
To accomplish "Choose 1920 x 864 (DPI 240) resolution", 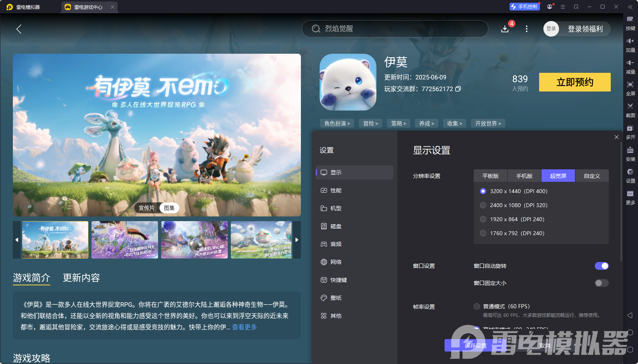I will click(x=483, y=219).
